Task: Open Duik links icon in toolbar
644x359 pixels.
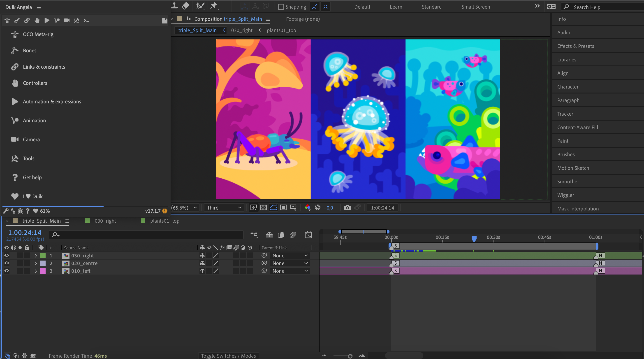Action: [27, 21]
